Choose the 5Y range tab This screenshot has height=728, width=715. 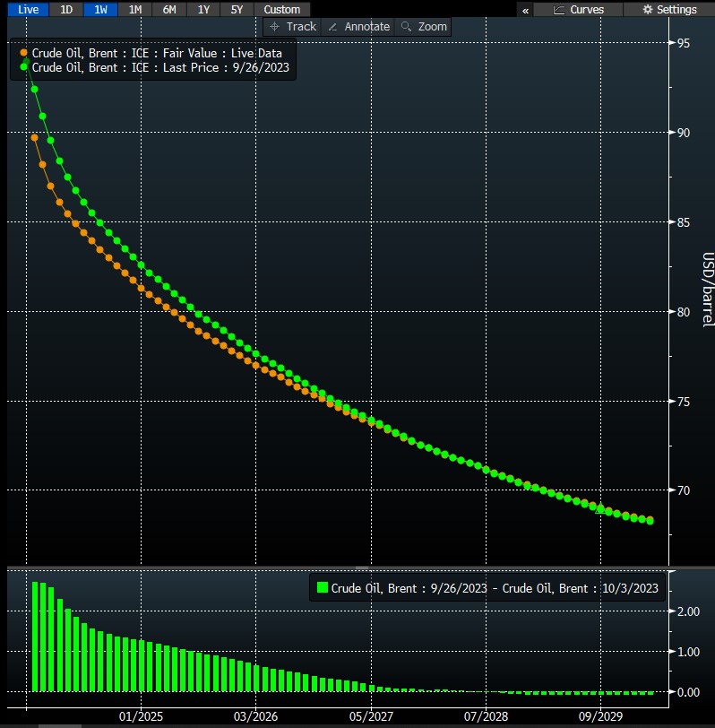tap(237, 9)
